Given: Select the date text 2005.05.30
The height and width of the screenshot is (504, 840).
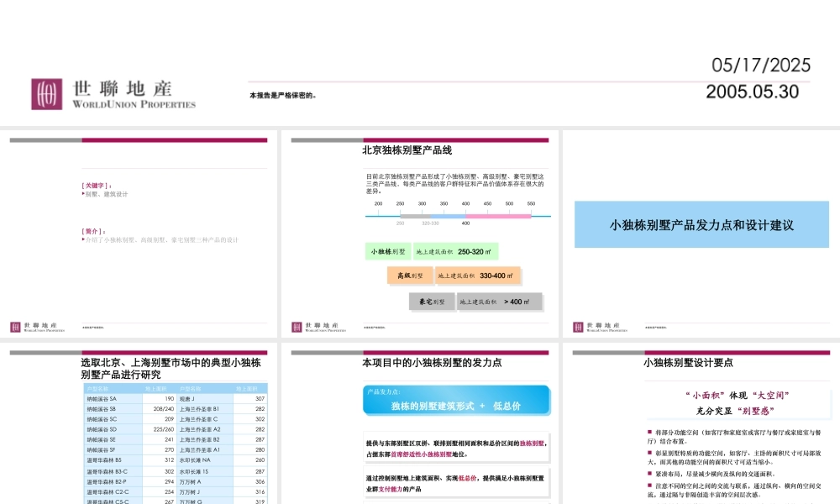Looking at the screenshot, I should click(752, 92).
